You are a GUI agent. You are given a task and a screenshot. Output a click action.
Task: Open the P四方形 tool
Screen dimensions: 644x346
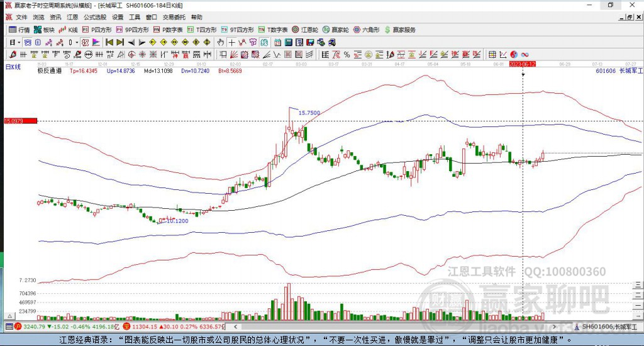[97, 30]
